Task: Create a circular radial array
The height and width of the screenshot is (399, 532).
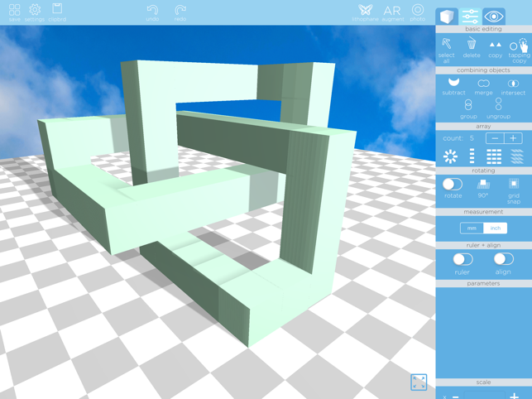Action: point(450,156)
